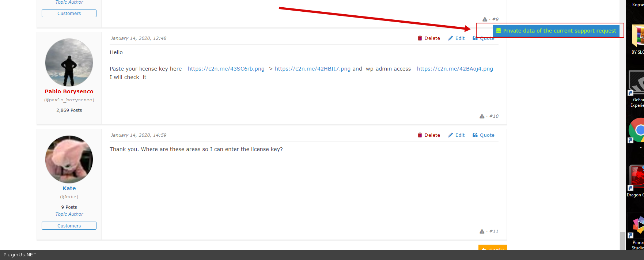Open link c2n.me/42HBIt7.png
The image size is (644, 260).
[x=312, y=69]
